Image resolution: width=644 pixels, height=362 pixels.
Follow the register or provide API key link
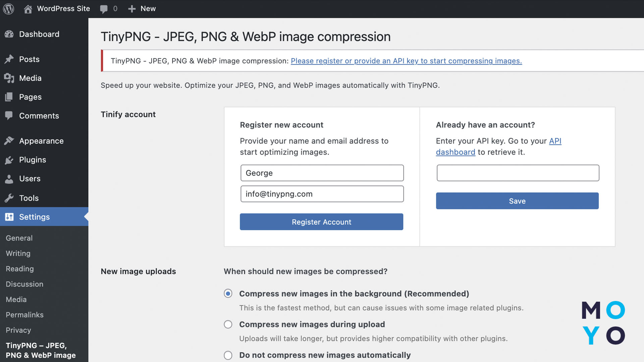406,61
